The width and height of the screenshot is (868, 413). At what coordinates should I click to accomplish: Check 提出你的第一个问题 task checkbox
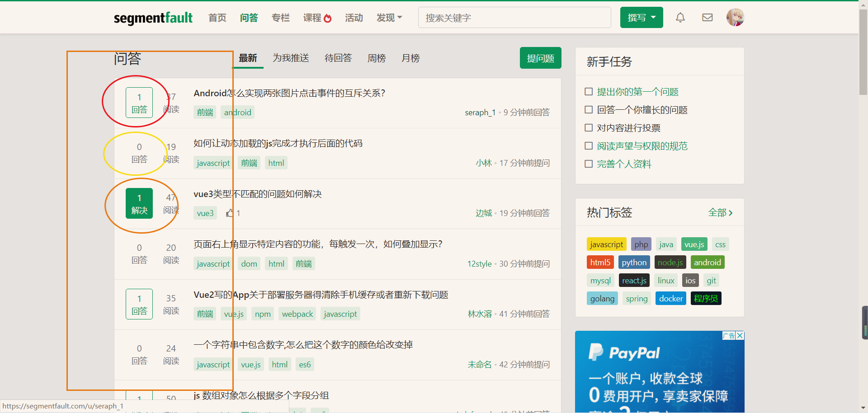(x=589, y=92)
